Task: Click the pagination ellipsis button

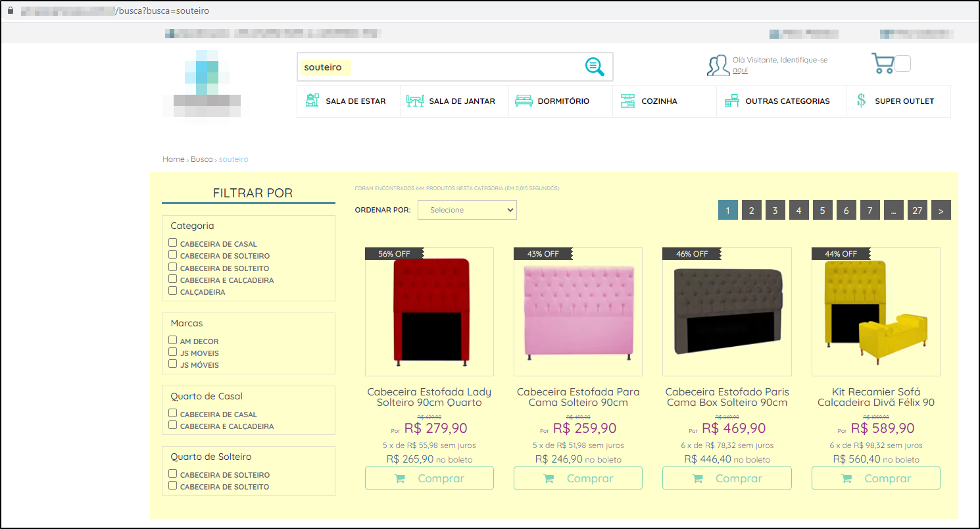Action: pos(894,211)
